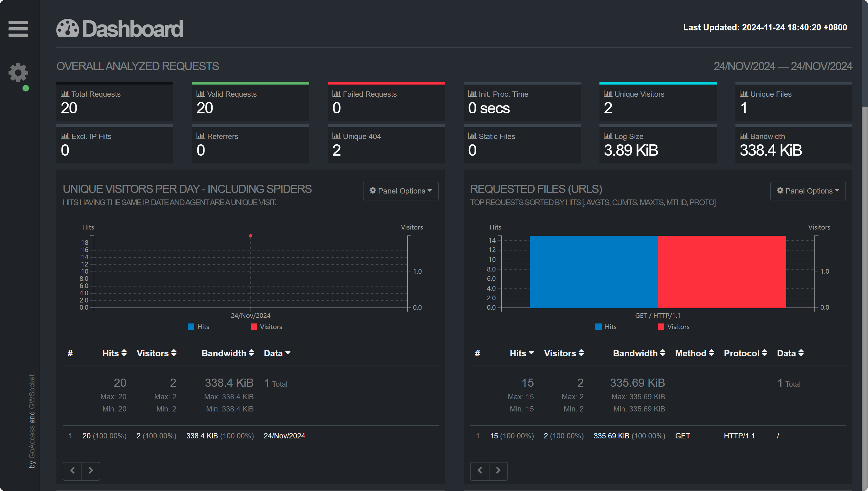Click red Visitors swatch in Requested Files legend
Screen dimensions: 868x491
click(x=661, y=327)
